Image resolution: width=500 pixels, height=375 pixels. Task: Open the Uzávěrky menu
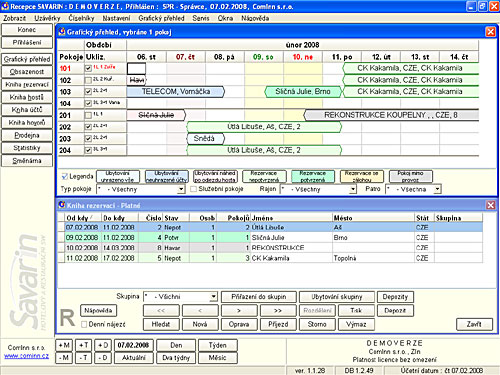tap(47, 18)
